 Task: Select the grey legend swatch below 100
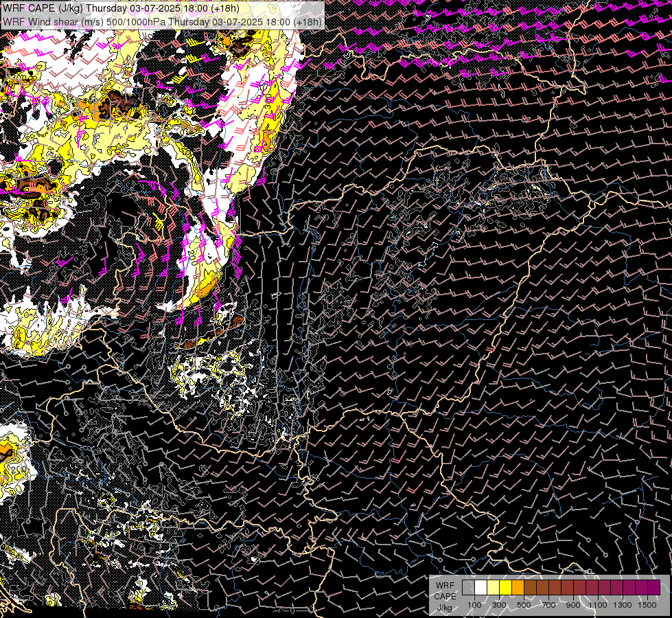coord(468,587)
